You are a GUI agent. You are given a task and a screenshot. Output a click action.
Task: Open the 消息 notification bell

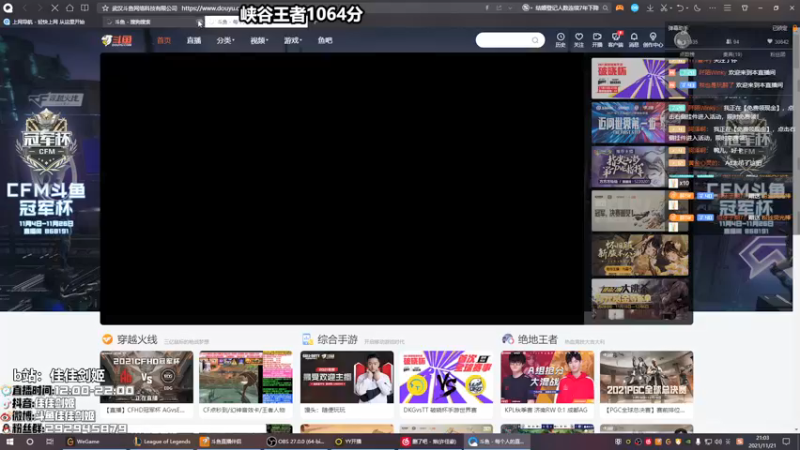pyautogui.click(x=634, y=40)
